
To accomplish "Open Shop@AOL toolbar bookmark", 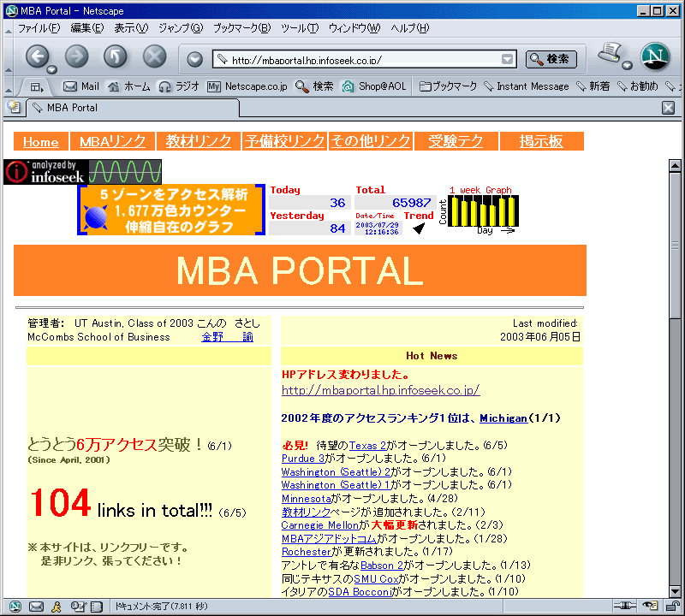I will pyautogui.click(x=374, y=86).
